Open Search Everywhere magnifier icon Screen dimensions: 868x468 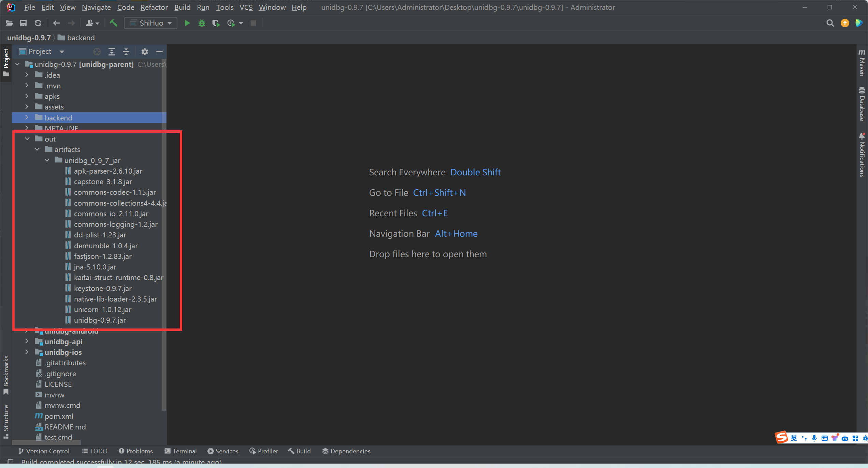(x=830, y=23)
